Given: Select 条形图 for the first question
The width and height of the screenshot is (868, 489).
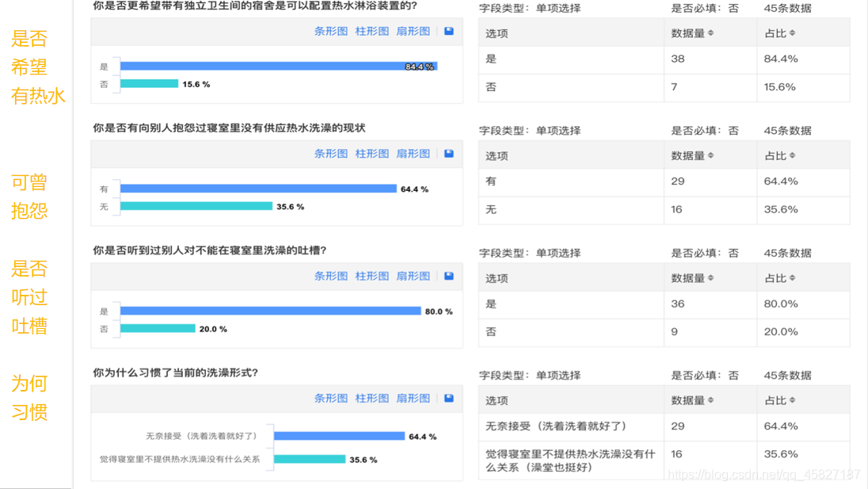Looking at the screenshot, I should (x=332, y=31).
